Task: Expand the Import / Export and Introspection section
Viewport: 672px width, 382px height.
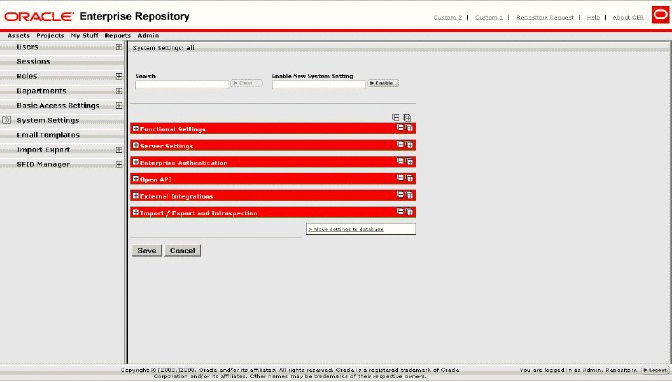Action: pos(136,212)
